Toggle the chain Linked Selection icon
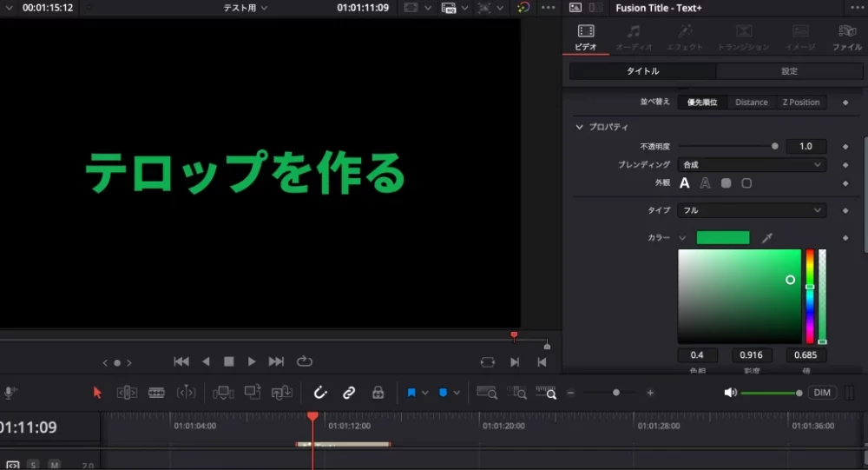This screenshot has width=868, height=470. point(349,393)
